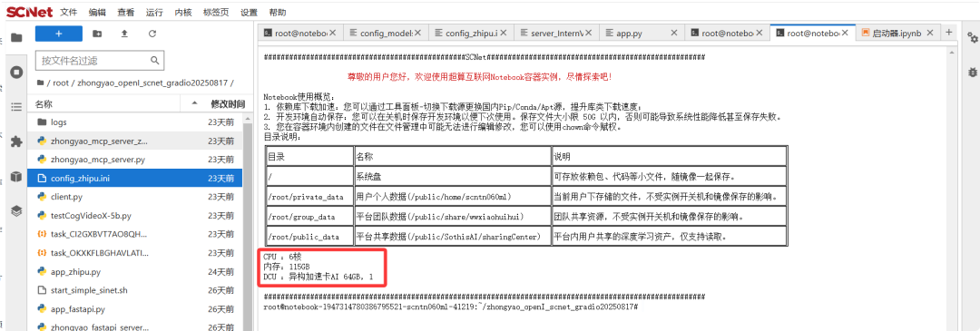Click the Python icon of app_zhipu.py
Image resolution: width=980 pixels, height=331 pixels.
click(42, 272)
